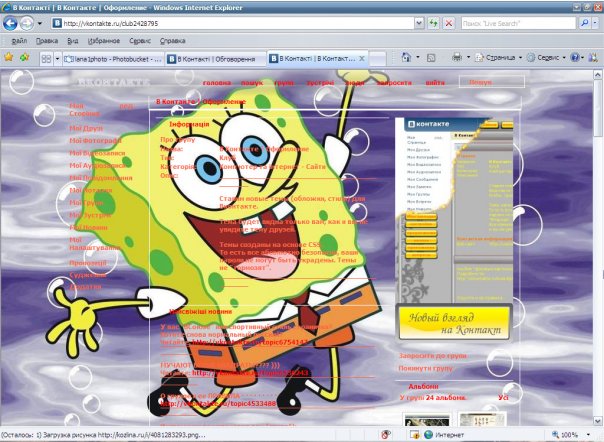604x442 pixels.
Task: Click the Internet zone globe icon
Action: [428, 435]
